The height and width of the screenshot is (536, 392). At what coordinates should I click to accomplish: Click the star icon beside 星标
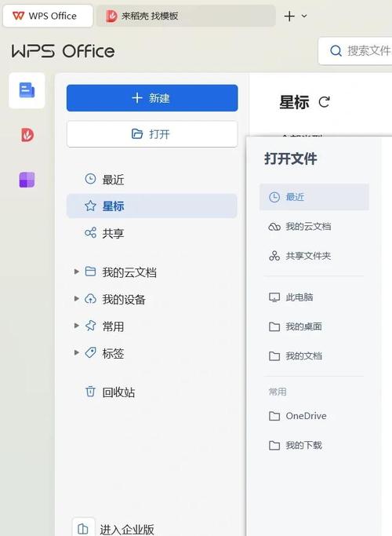click(90, 206)
